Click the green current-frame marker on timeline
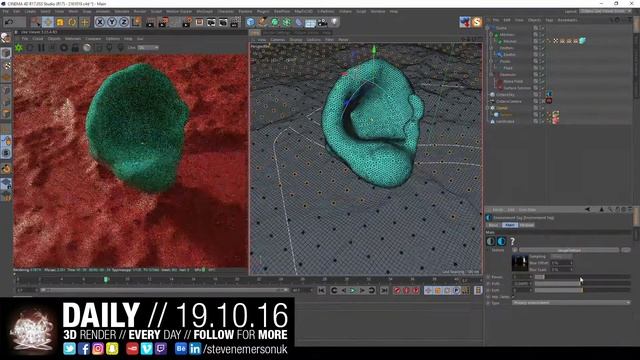This screenshot has width=640, height=360. coord(106,280)
